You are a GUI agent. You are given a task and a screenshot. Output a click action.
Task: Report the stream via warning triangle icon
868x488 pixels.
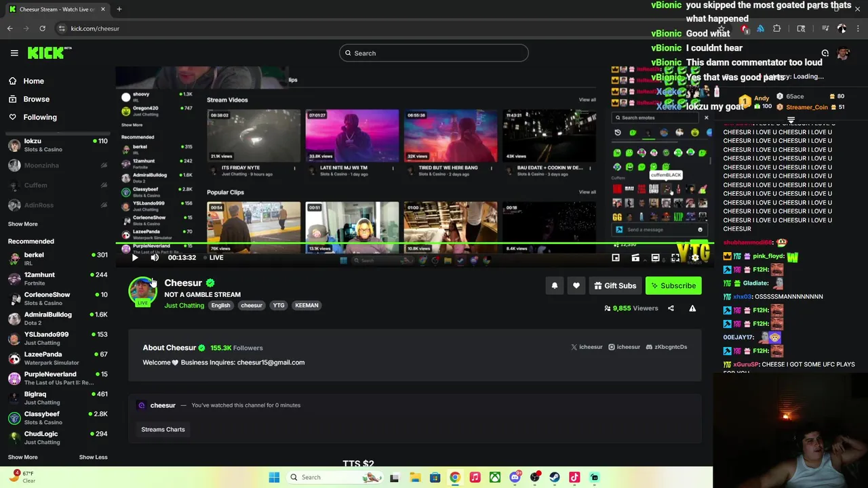pyautogui.click(x=692, y=308)
